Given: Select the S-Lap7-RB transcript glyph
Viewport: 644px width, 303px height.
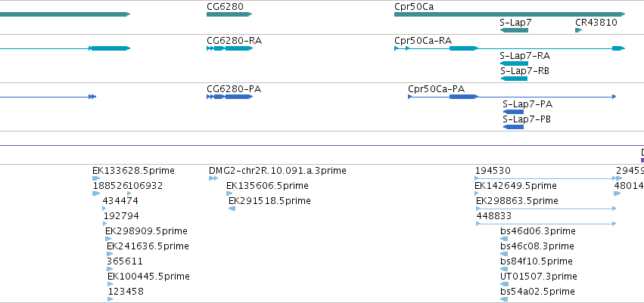Looking at the screenshot, I should (514, 79).
